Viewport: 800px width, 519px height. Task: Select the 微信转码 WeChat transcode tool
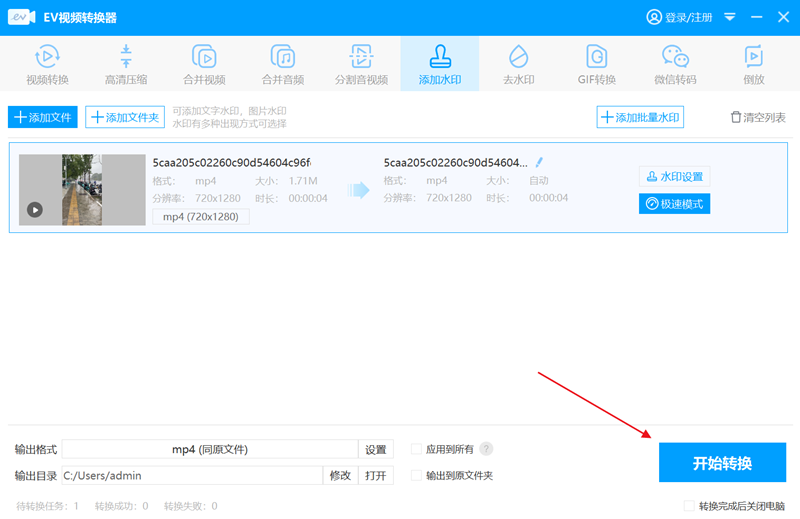pos(675,64)
